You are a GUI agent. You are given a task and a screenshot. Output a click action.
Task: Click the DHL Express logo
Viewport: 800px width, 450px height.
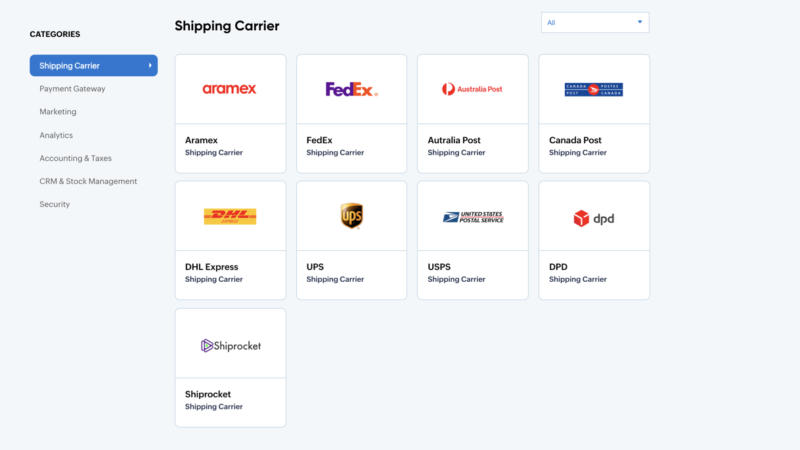click(x=229, y=216)
